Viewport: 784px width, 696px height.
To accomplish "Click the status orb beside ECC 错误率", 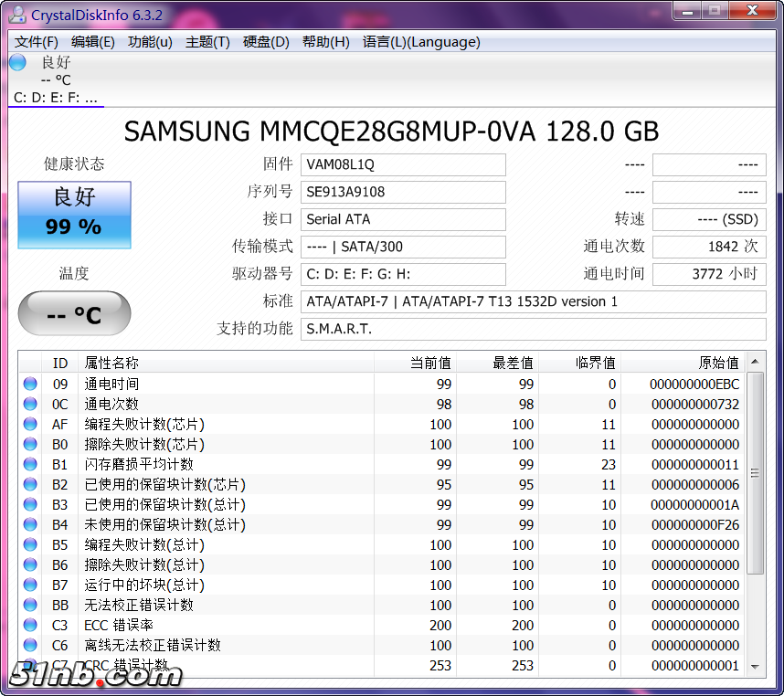I will [x=30, y=626].
